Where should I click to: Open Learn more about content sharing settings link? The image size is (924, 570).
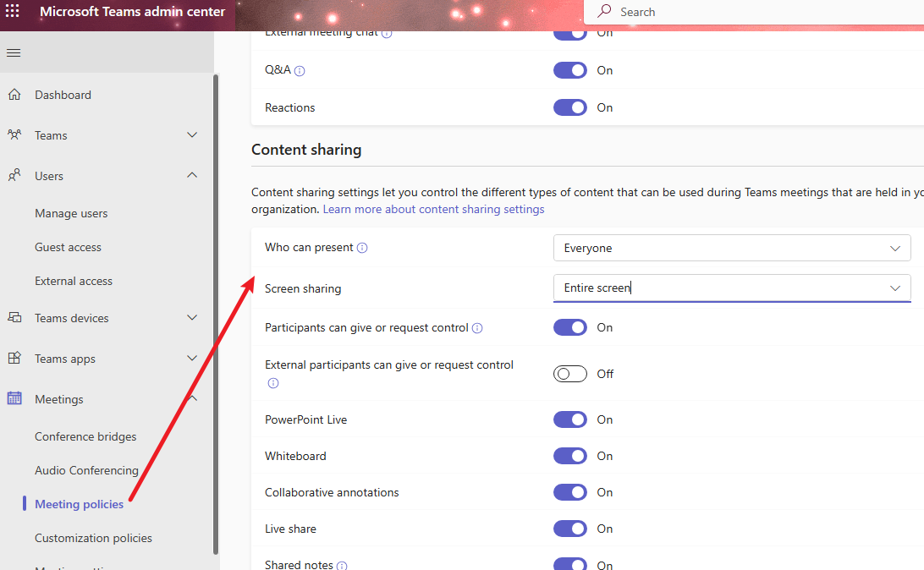[434, 209]
